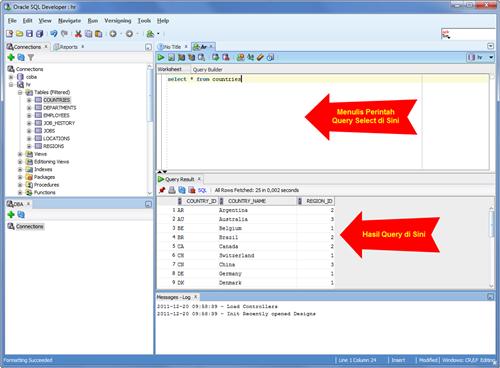
Task: Open the Run menu
Action: click(93, 21)
